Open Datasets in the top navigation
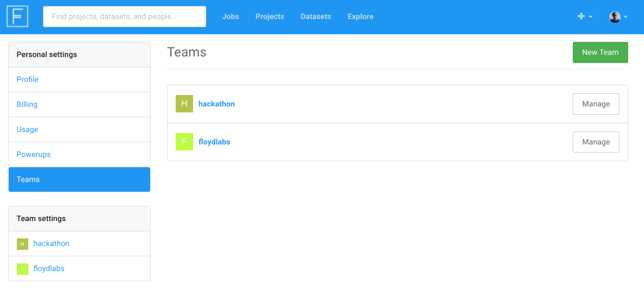The width and height of the screenshot is (644, 290). click(x=316, y=17)
